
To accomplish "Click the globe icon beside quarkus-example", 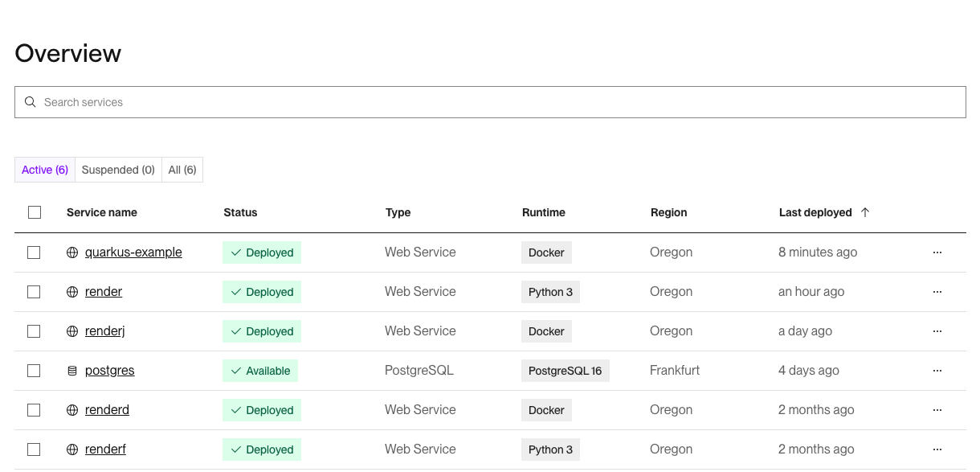I will [72, 252].
